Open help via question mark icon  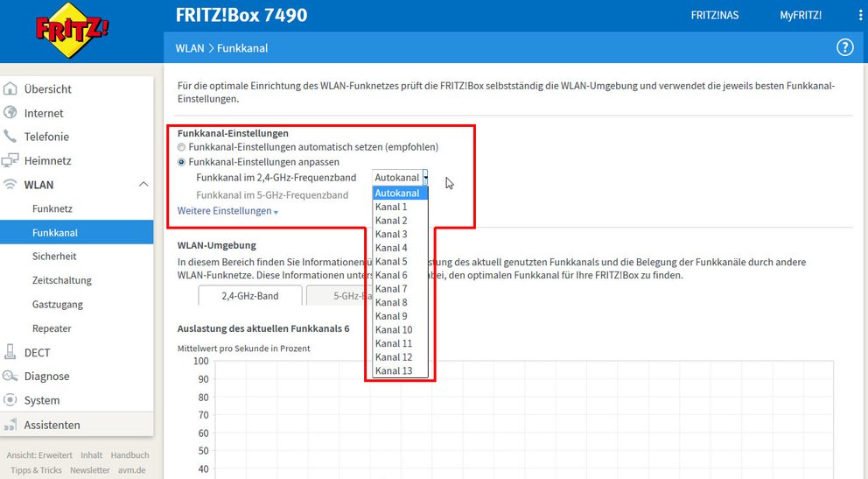844,47
